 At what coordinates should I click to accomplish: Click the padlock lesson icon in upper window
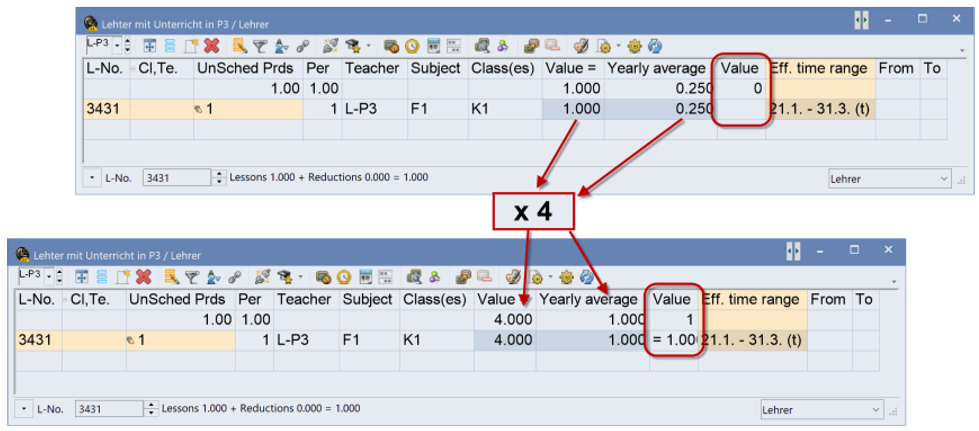(x=391, y=46)
